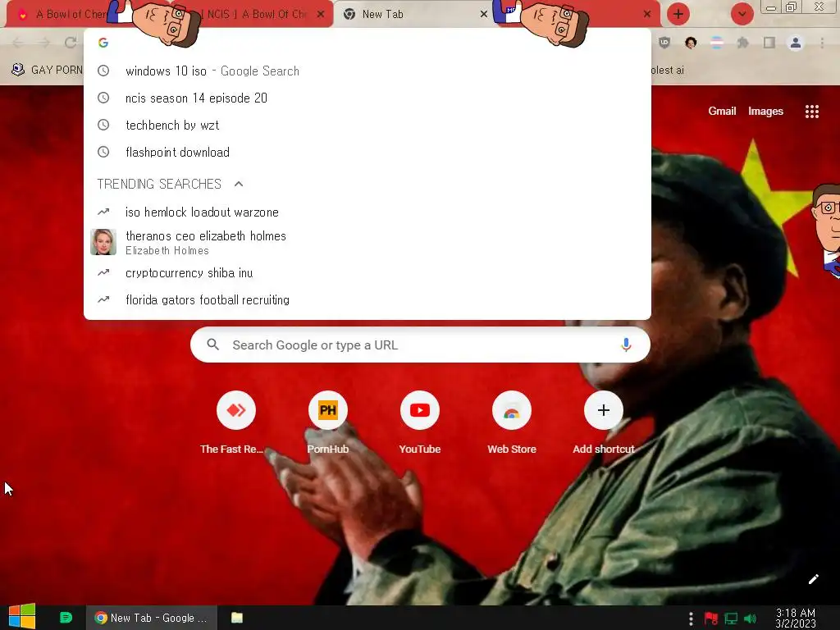840x630 pixels.
Task: Go forward one page
Action: coord(44,43)
